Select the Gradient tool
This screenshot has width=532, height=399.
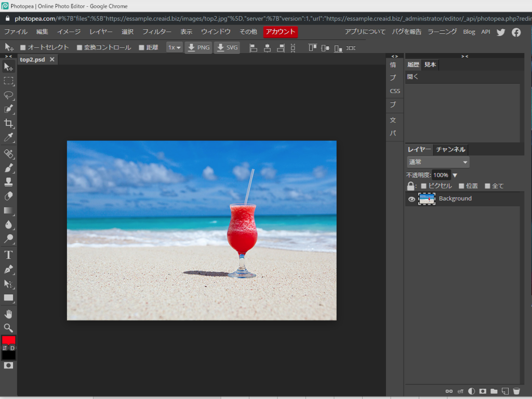(x=8, y=211)
